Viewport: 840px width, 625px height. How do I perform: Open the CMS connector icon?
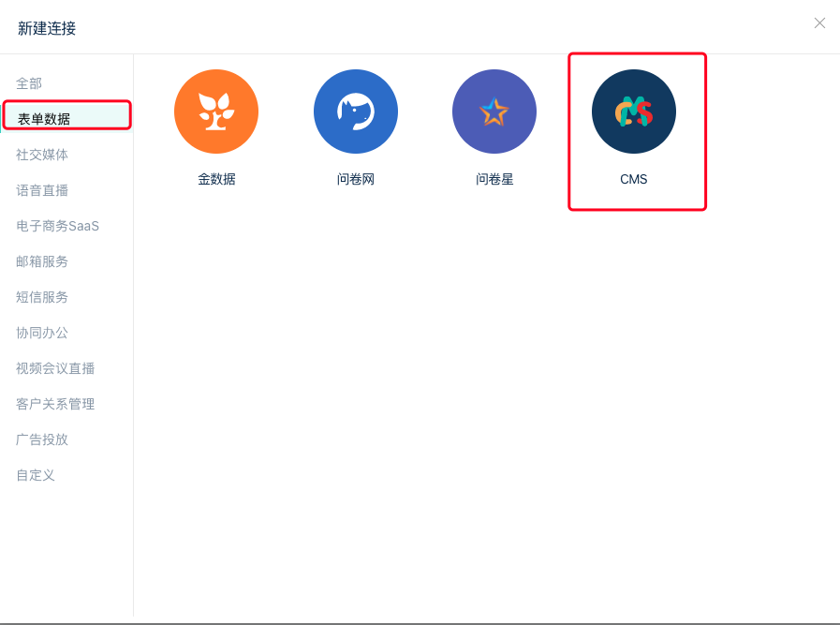coord(634,112)
